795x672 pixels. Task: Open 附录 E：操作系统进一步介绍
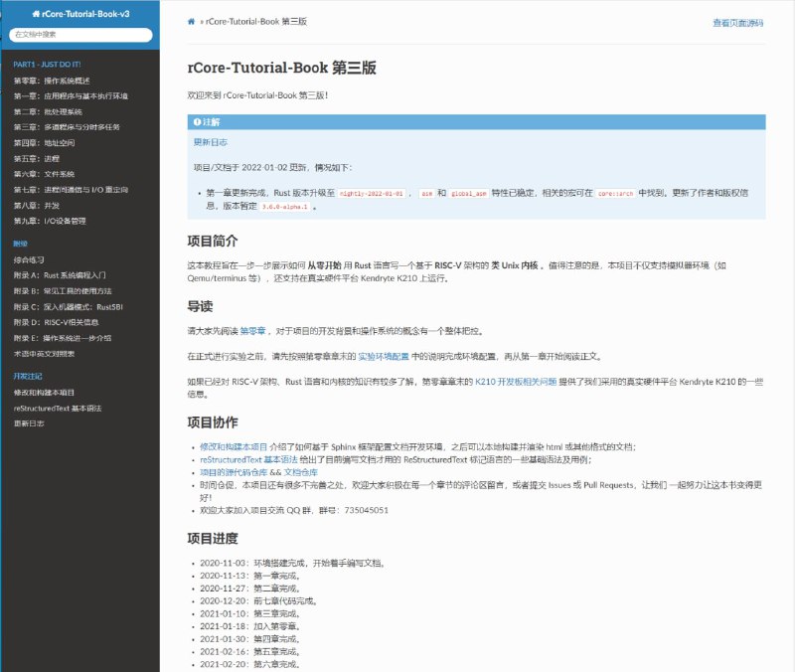tap(63, 338)
